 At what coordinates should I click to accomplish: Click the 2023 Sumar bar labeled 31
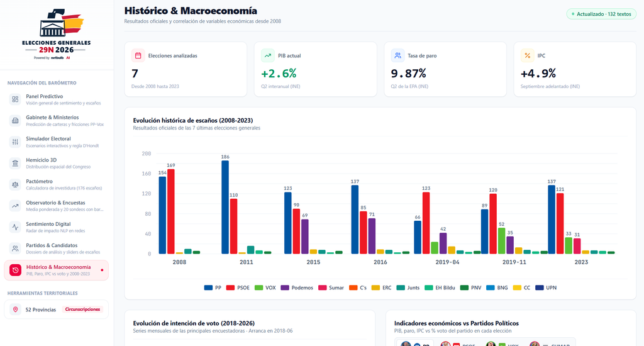click(x=577, y=246)
